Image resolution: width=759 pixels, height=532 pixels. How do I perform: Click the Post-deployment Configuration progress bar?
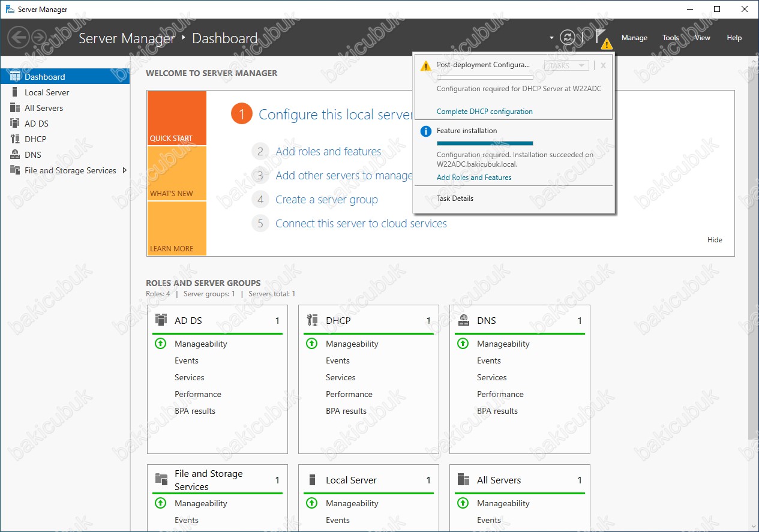click(485, 77)
